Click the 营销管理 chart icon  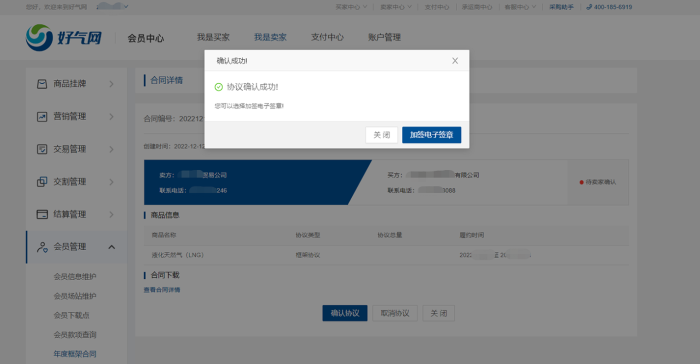(x=42, y=117)
